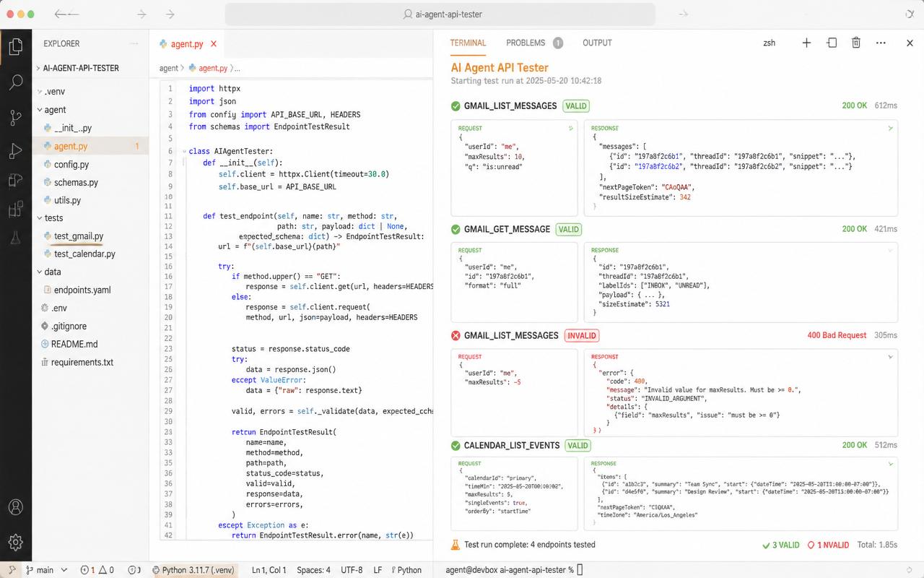Open terminal panel more actions ellipsis

tap(881, 43)
